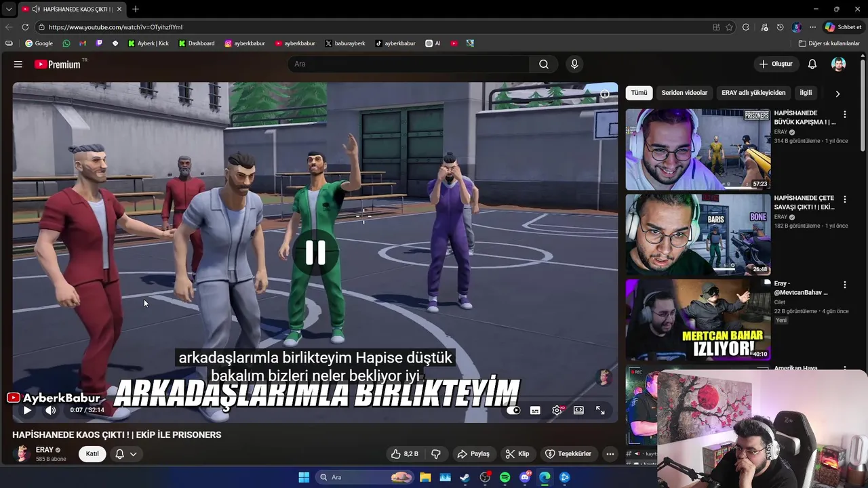The image size is (868, 488).
Task: Open HAPİSHANEDE ÇETE SAVAŞI thumbnail
Action: [698, 235]
